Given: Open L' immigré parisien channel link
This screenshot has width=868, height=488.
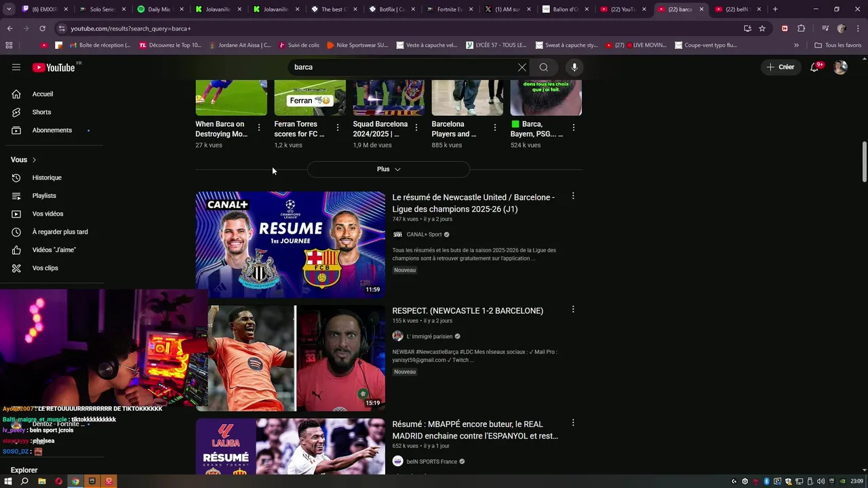Looking at the screenshot, I should [x=429, y=336].
